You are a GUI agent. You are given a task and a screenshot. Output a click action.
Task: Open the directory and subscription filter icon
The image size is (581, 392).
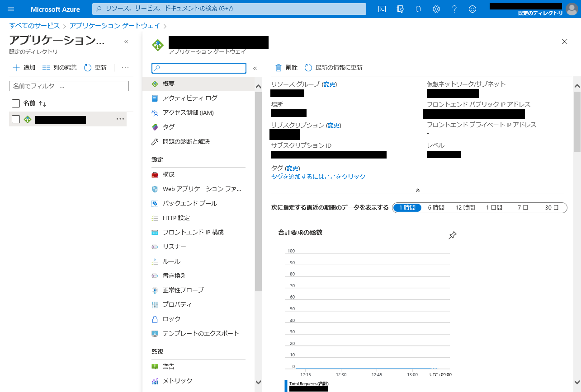coord(400,9)
